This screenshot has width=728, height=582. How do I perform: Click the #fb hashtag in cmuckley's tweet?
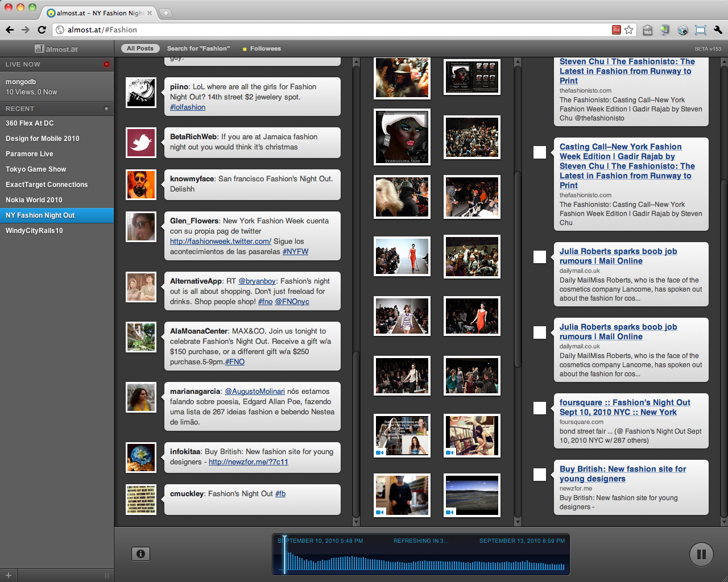pos(280,494)
